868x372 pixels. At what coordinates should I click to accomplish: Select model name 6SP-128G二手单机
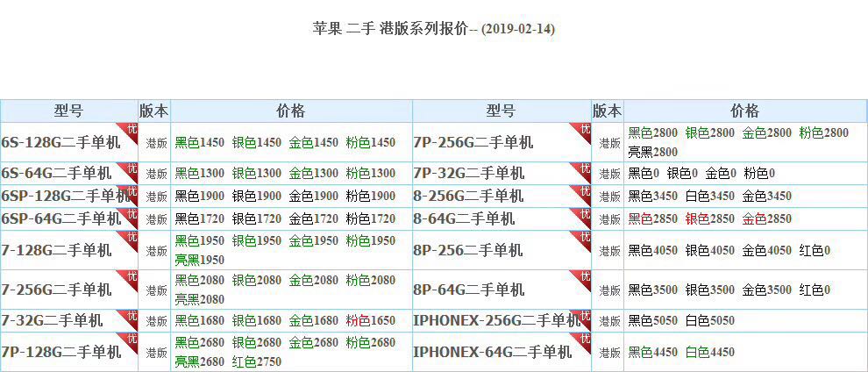66,196
